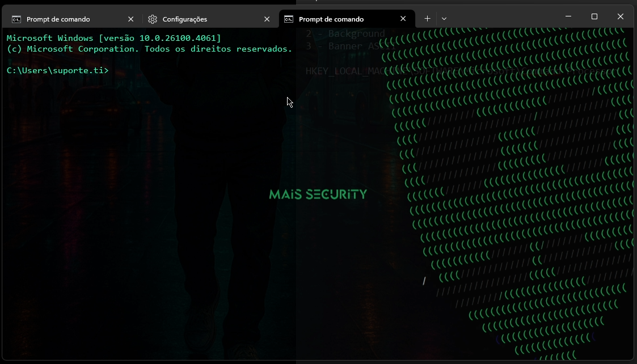This screenshot has width=637, height=364.
Task: Click cmd icon on first tab
Action: click(x=16, y=19)
